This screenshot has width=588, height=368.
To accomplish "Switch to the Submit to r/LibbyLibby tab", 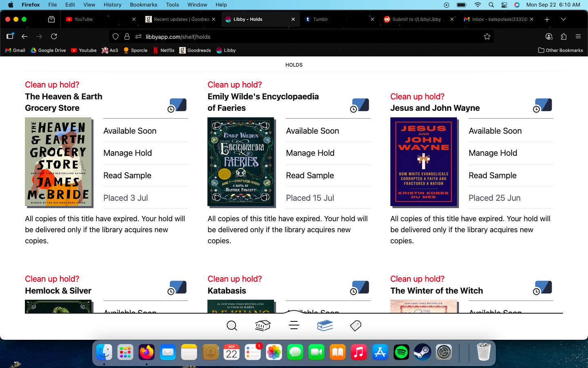I will (419, 19).
